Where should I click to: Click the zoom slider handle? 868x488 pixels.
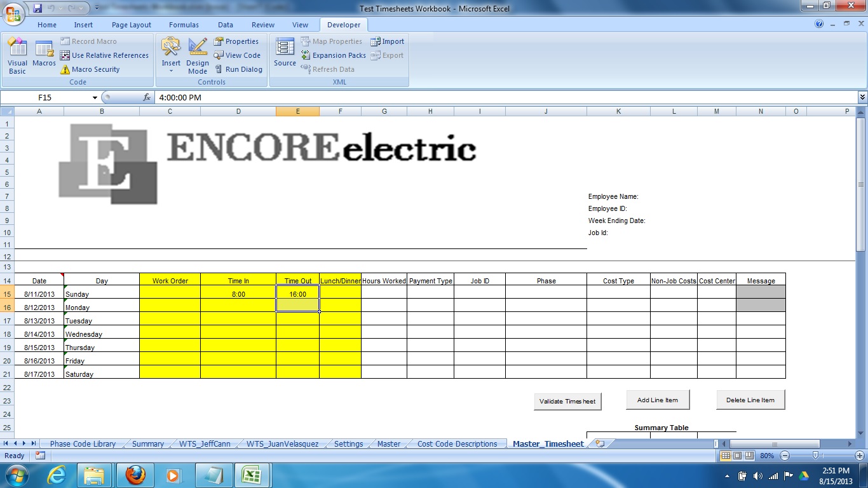(815, 456)
